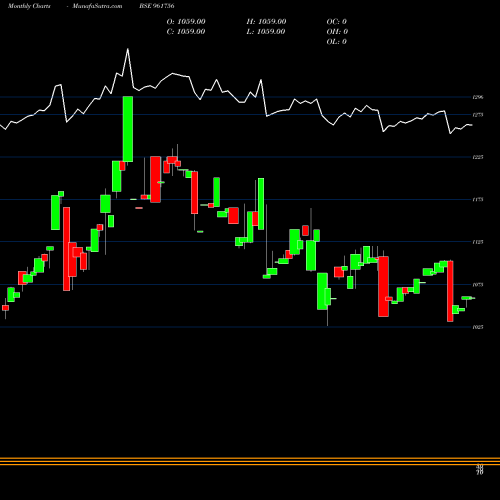Viewport: 500px width, 500px height.
Task: Select the "C: 1059.00" close value
Action: (x=186, y=32)
